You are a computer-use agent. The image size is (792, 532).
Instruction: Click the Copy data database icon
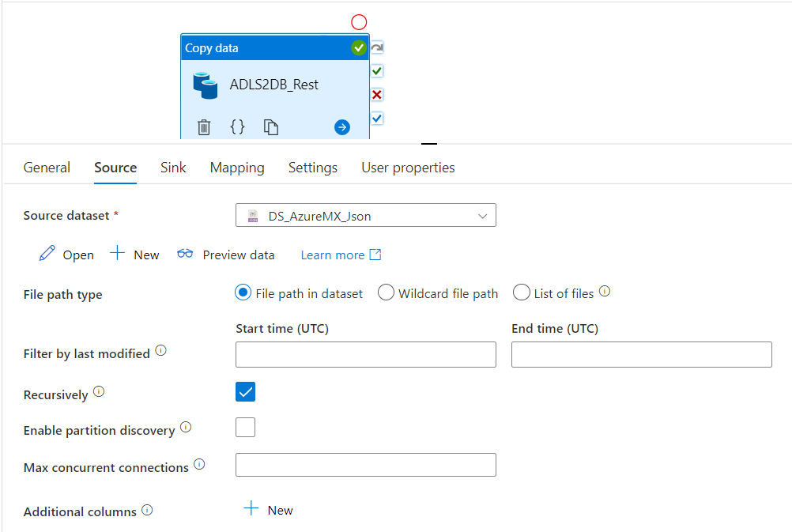(x=205, y=85)
